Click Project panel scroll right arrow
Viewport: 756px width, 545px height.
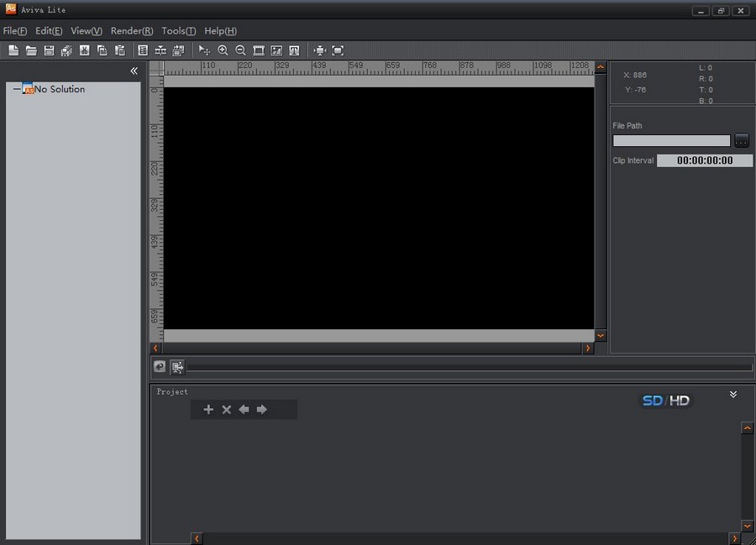click(x=735, y=538)
